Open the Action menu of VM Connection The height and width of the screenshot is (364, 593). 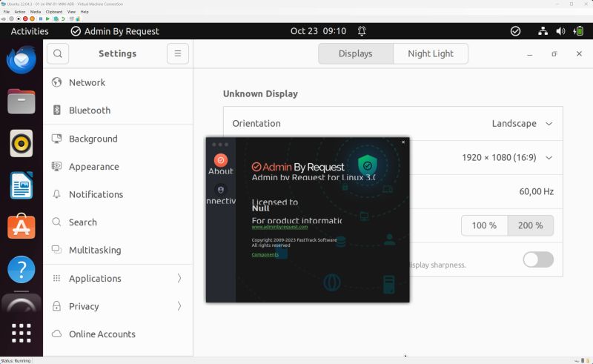pyautogui.click(x=20, y=12)
